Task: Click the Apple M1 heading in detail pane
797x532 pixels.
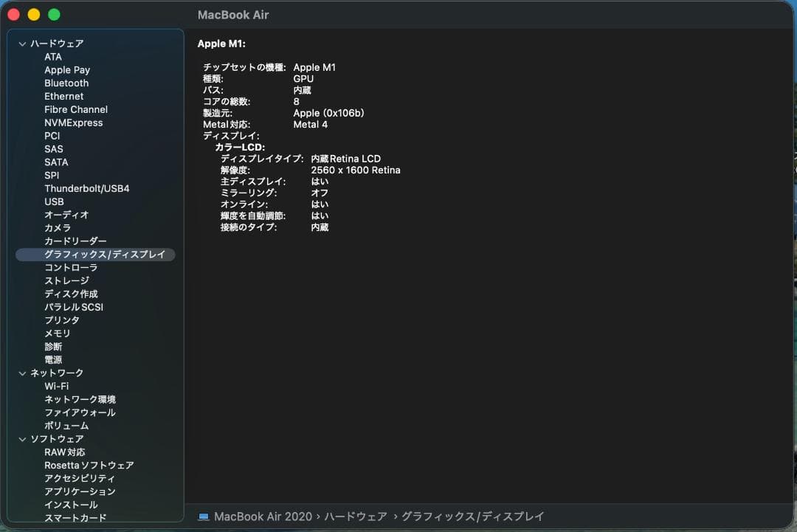Action: click(x=221, y=44)
